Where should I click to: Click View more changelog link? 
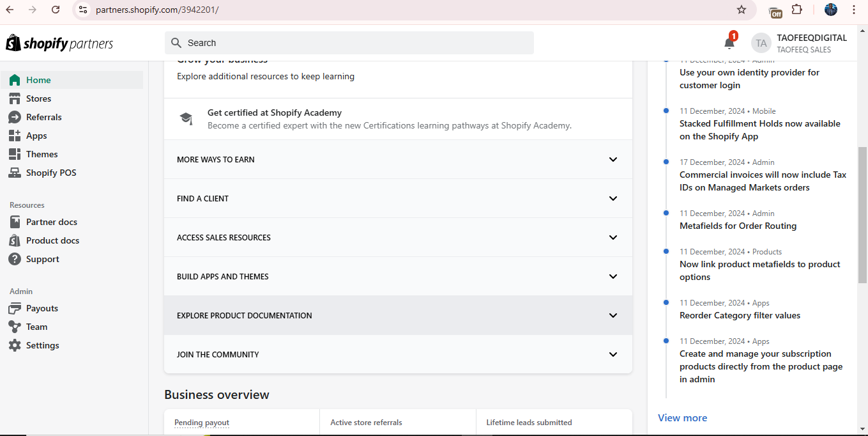pyautogui.click(x=682, y=417)
